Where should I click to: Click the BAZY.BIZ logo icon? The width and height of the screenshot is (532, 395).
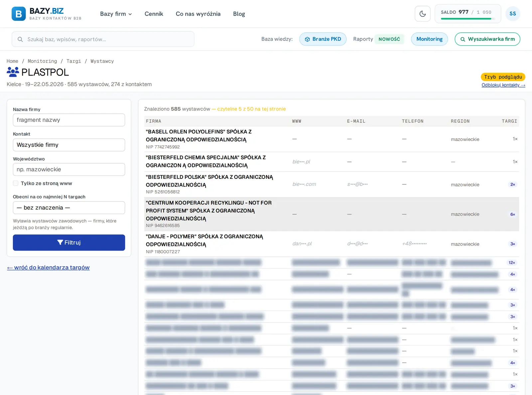pos(19,14)
